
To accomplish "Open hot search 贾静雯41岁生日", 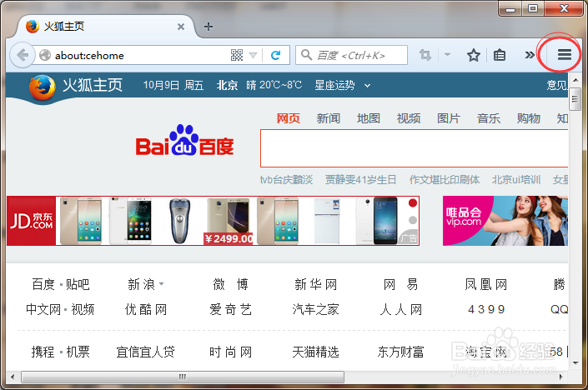I will pos(360,180).
